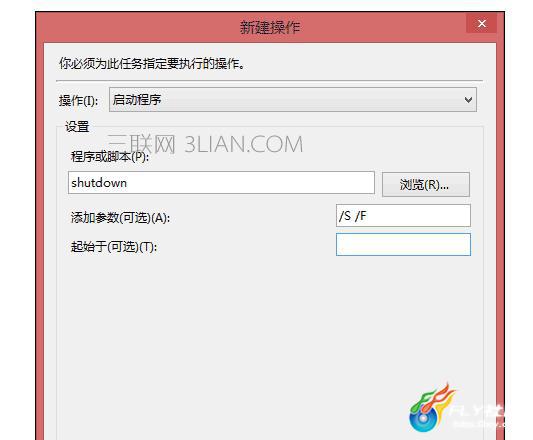Click the colorful flame disc logo icon

431,407
